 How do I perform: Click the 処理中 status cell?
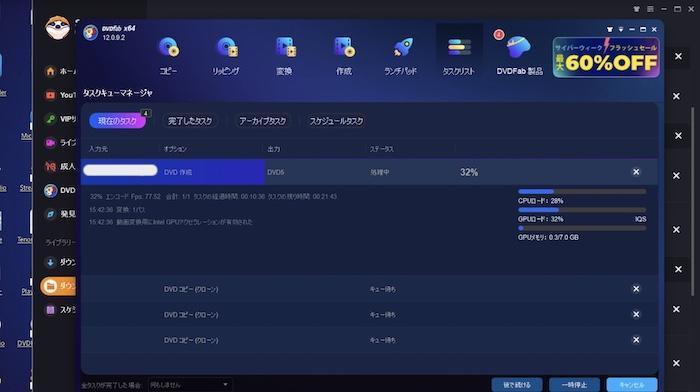point(380,172)
